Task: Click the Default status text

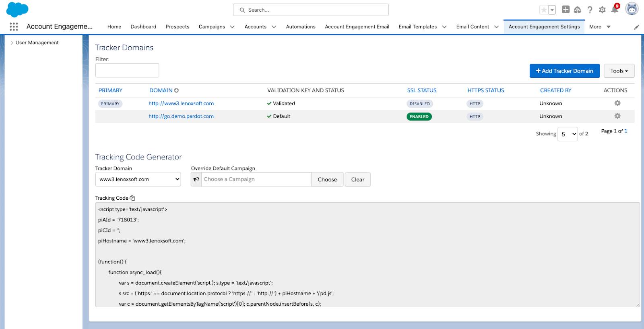Action: [x=281, y=116]
